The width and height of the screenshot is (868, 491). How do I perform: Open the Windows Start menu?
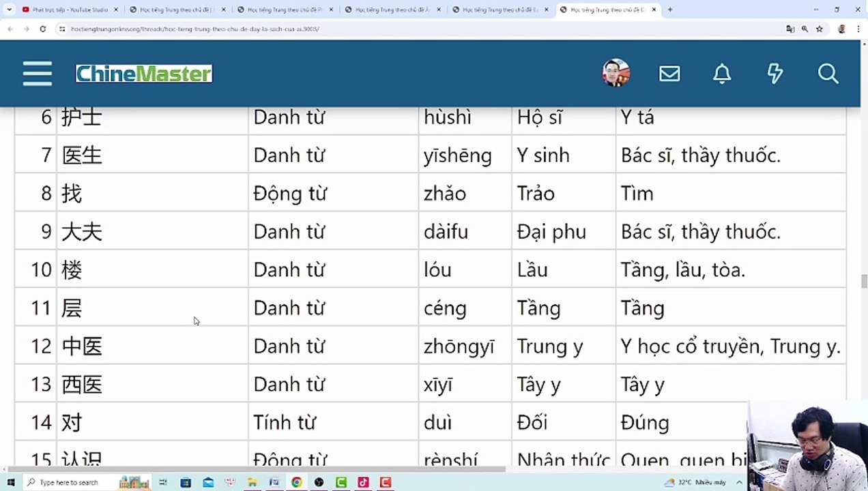(x=11, y=482)
